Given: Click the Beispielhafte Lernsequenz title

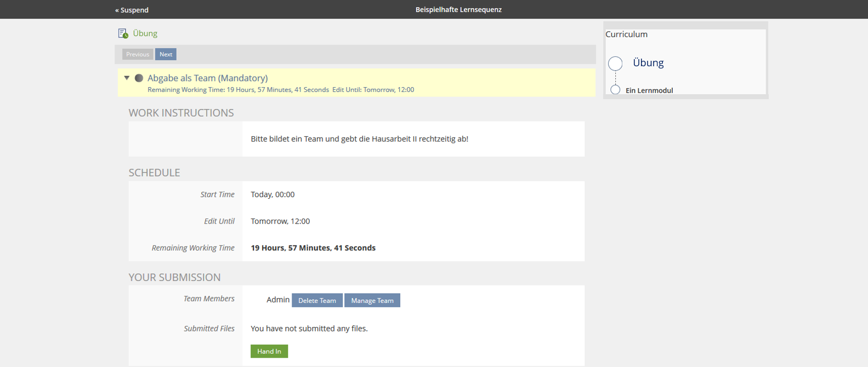Looking at the screenshot, I should (458, 10).
